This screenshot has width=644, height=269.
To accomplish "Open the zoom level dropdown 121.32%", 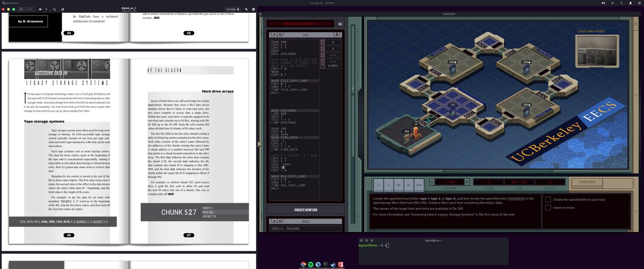I will 232,9.
